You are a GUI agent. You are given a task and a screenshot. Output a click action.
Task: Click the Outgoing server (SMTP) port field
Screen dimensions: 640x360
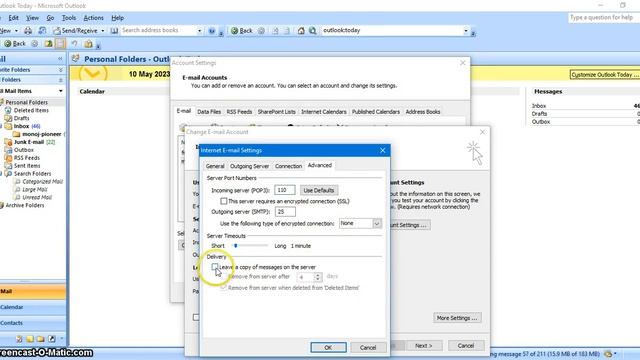coord(285,211)
